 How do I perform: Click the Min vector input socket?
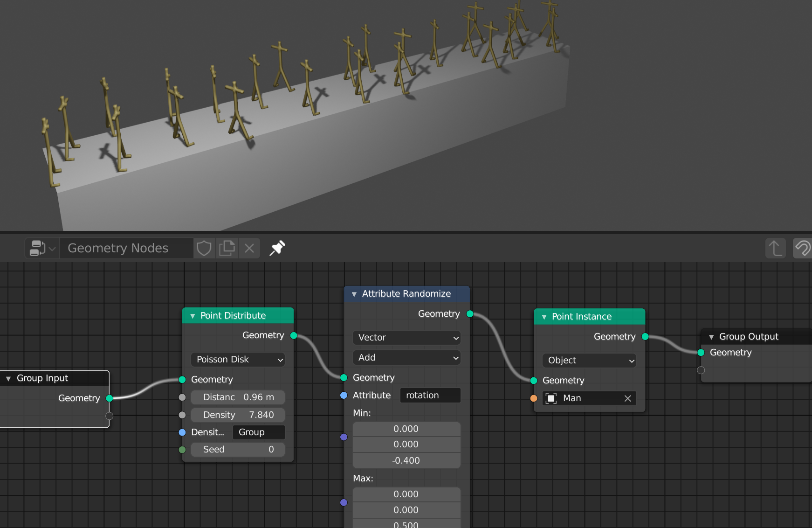(344, 437)
